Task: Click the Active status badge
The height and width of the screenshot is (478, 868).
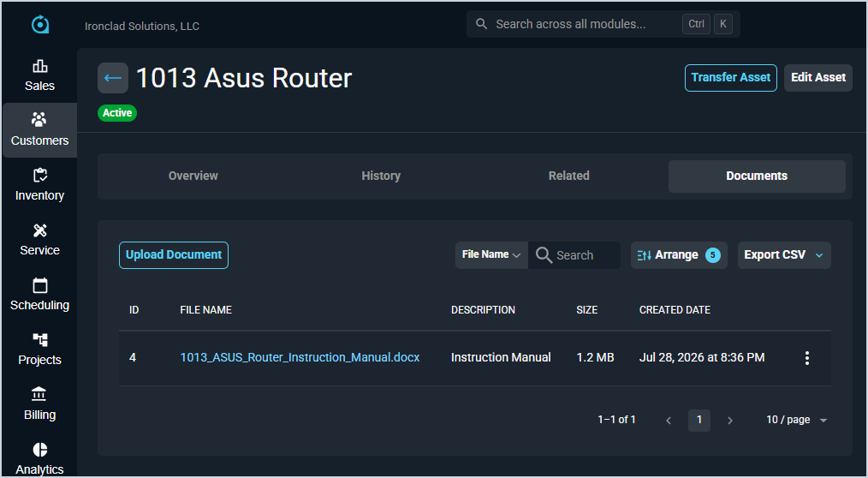Action: click(x=117, y=113)
